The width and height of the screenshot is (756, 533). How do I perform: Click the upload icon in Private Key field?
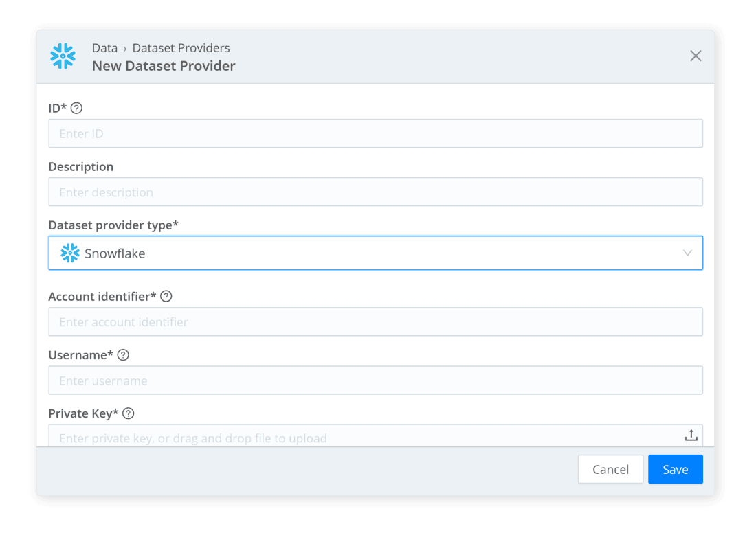click(x=691, y=435)
